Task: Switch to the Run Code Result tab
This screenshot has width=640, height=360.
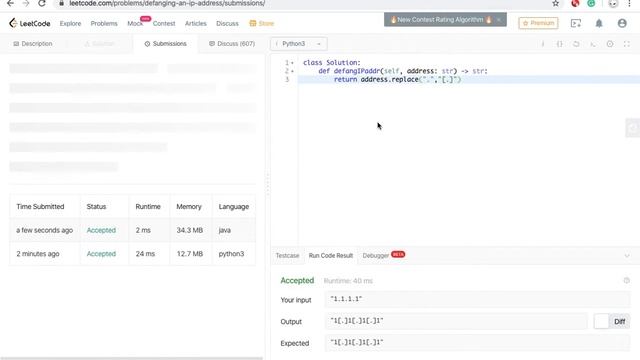Action: tap(331, 256)
